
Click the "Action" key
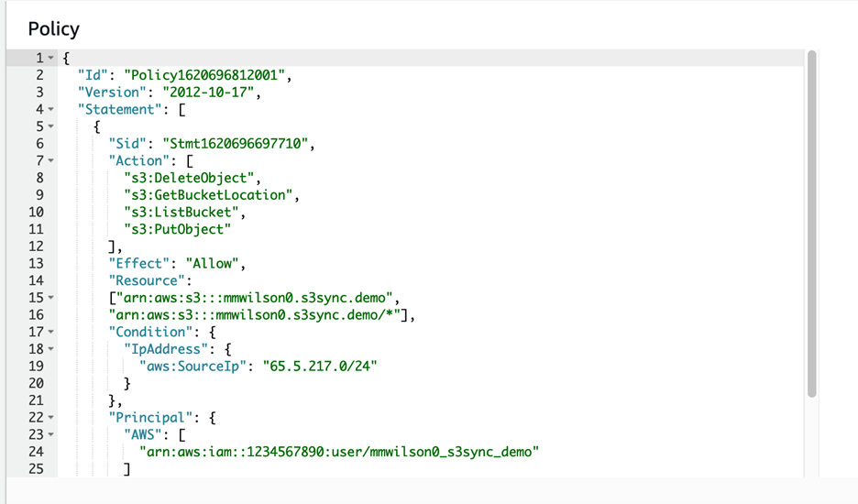(139, 161)
